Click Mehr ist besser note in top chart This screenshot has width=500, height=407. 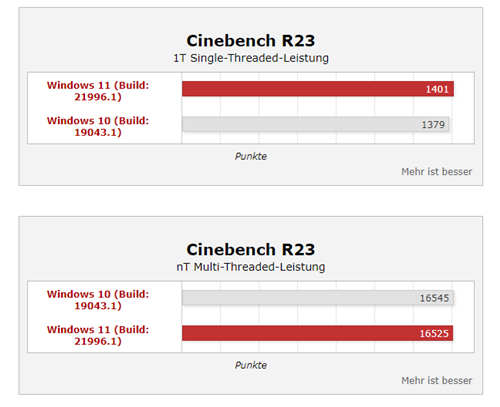click(436, 172)
